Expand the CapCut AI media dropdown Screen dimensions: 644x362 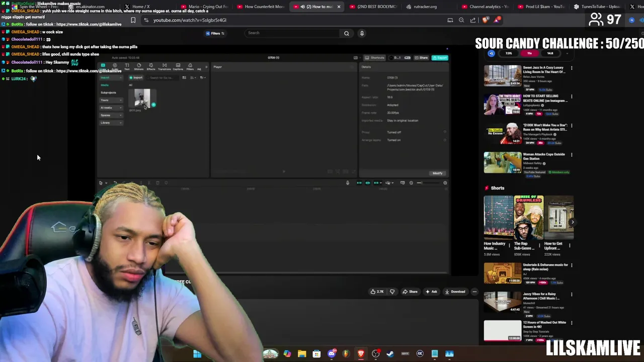click(x=111, y=108)
